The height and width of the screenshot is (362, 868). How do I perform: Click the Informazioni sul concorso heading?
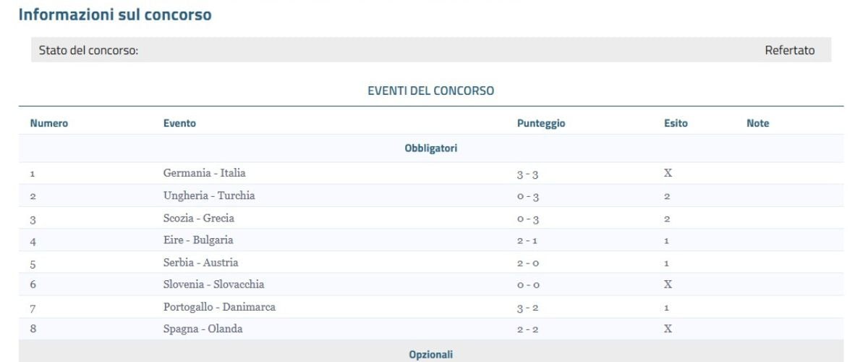coord(115,14)
